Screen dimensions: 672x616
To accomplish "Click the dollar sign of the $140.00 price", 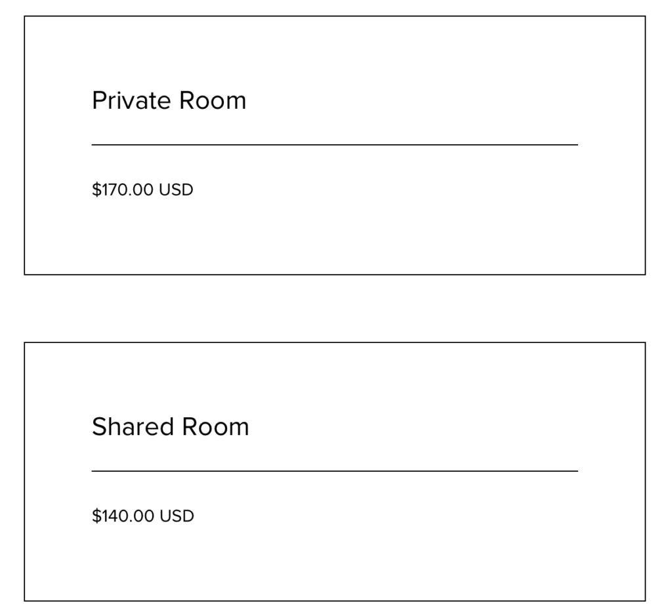I will point(96,516).
